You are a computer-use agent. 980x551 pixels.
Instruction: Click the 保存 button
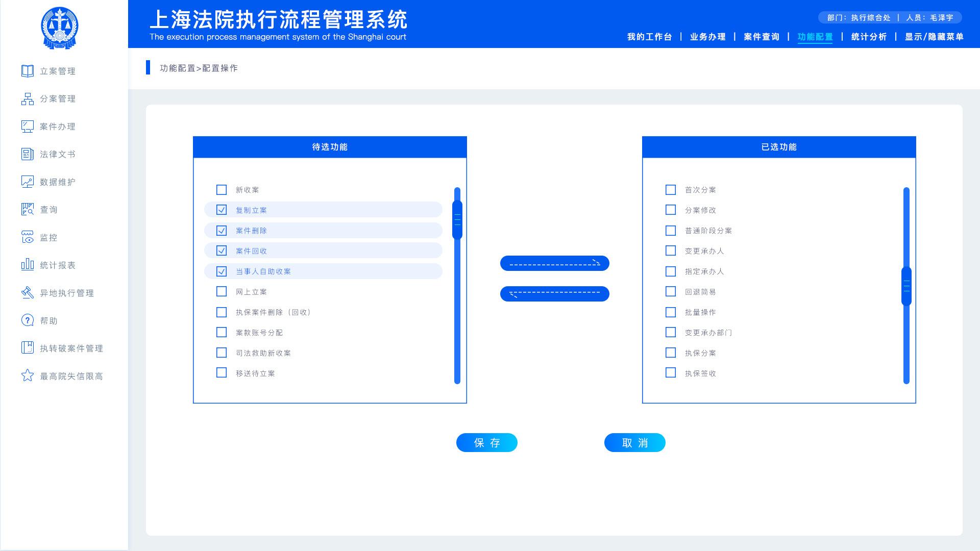(486, 442)
